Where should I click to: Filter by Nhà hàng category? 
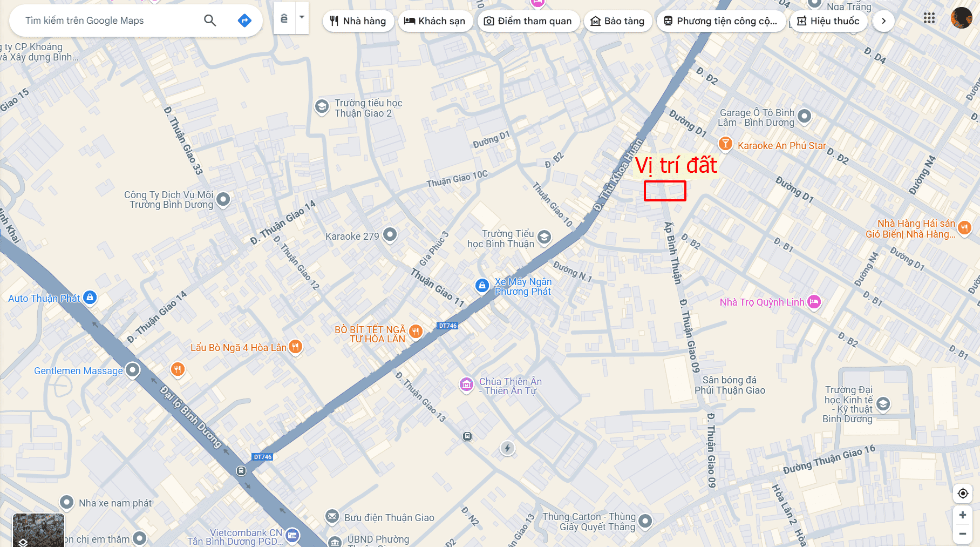click(358, 21)
